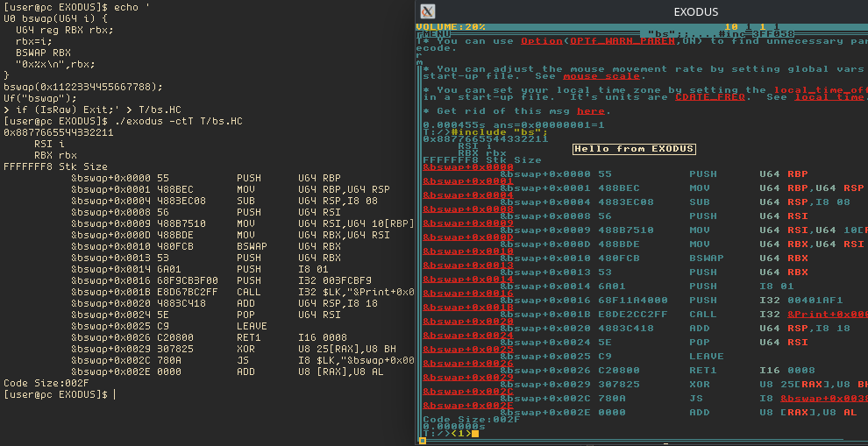
Task: Open the OPTf_WARN_PAREN link
Action: [622, 41]
